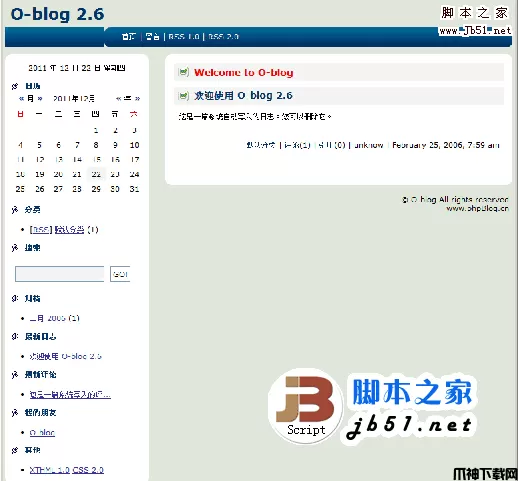Open the 首页 home link in navigation bar
The height and width of the screenshot is (481, 518).
129,36
